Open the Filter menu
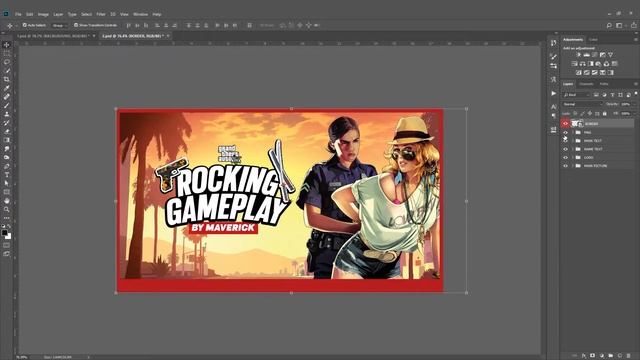Image resolution: width=640 pixels, height=360 pixels. point(101,14)
